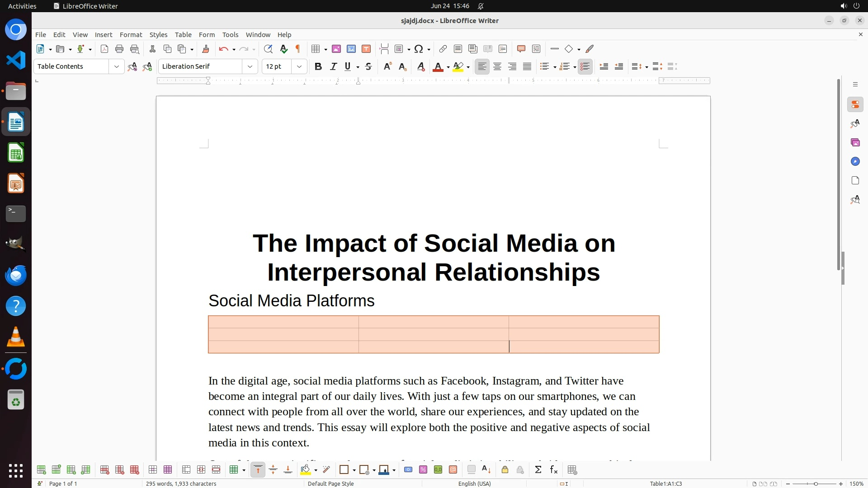This screenshot has width=868, height=488.
Task: Toggle Formatting Marks pilcrow button
Action: pyautogui.click(x=298, y=49)
